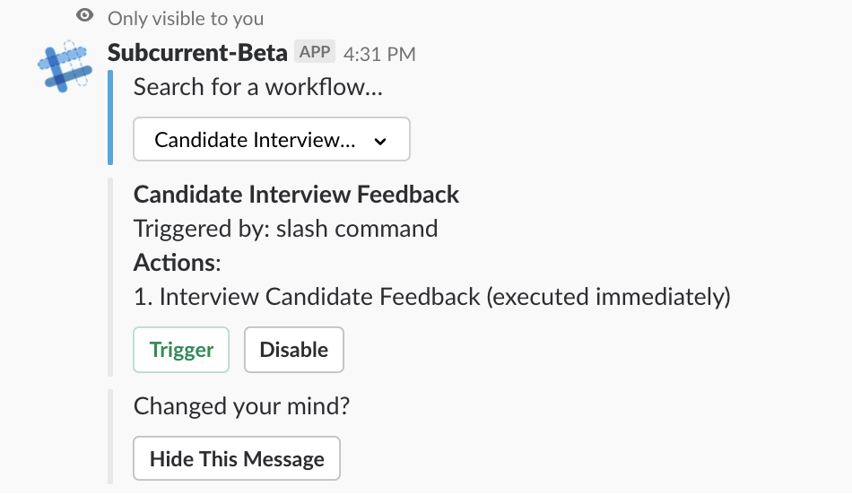Click the 'Candidate Interview Feedback' heading
The image size is (852, 504).
tap(296, 195)
